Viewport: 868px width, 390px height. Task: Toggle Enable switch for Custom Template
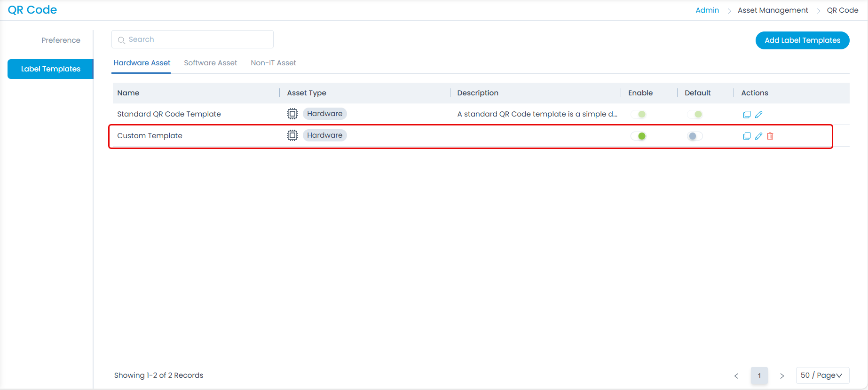639,136
